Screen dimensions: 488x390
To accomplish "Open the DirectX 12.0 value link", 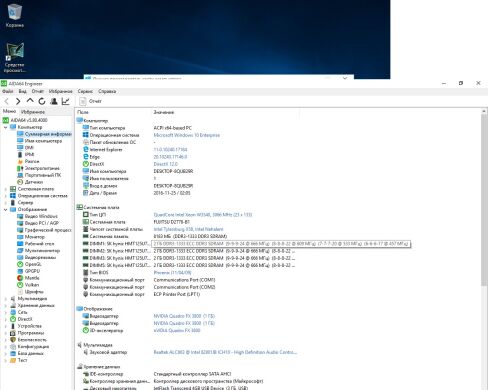I will coord(166,164).
